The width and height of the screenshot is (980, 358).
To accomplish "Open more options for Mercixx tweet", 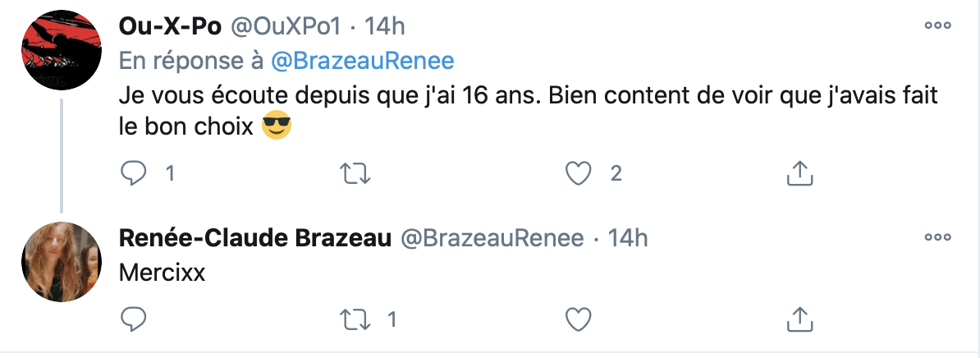I will [937, 237].
